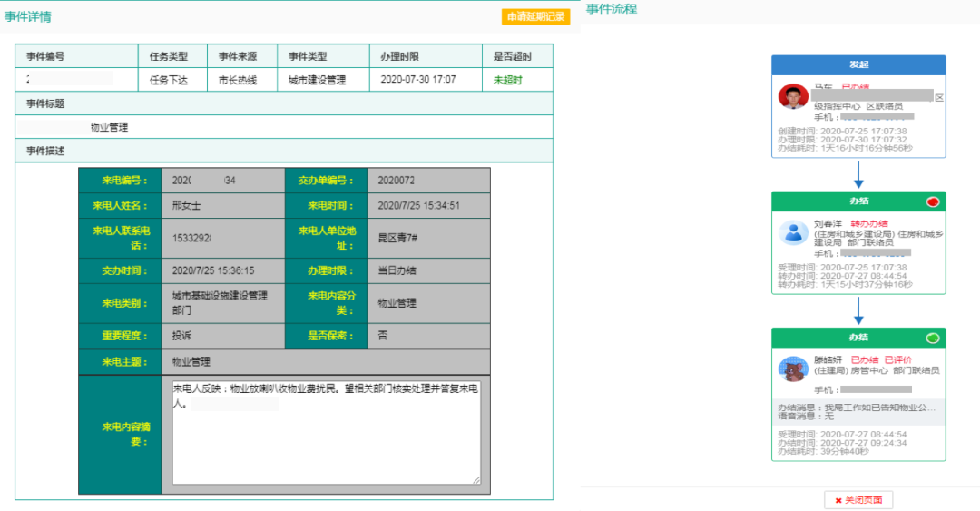Click the 已评价 red status text

tap(898, 359)
